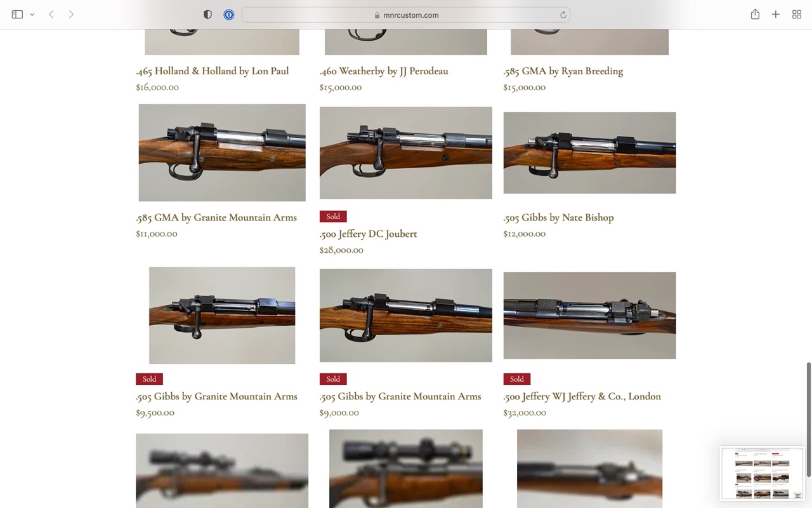Focus the mnrcustom.com address bar

(x=406, y=15)
